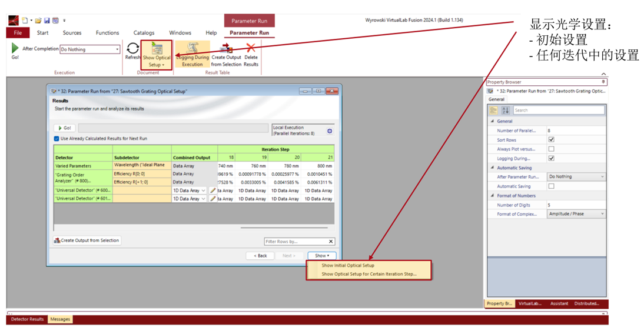Toggle the Sort Rows checkbox
Screen dimensions: 644x331
coord(551,140)
